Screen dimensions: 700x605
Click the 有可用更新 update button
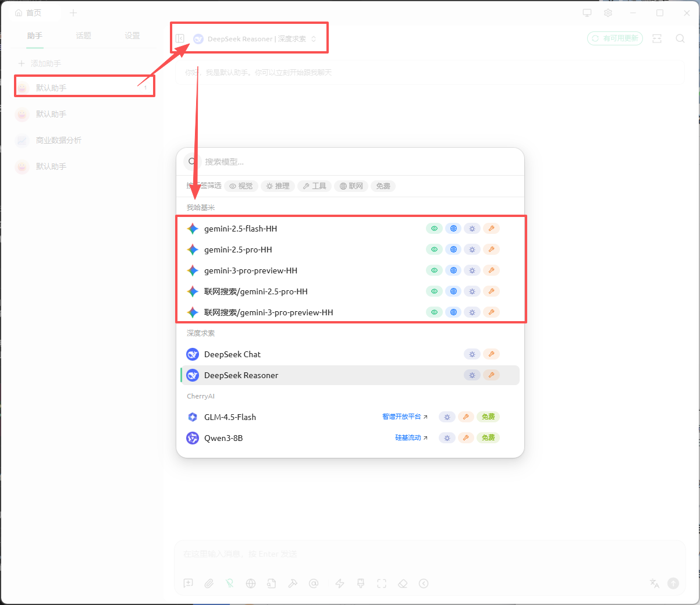tap(615, 38)
